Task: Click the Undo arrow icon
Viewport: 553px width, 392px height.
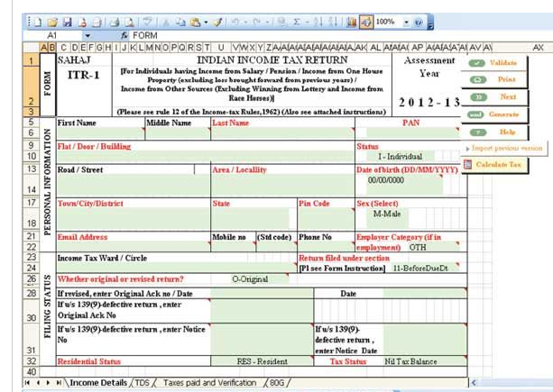Action: click(235, 22)
